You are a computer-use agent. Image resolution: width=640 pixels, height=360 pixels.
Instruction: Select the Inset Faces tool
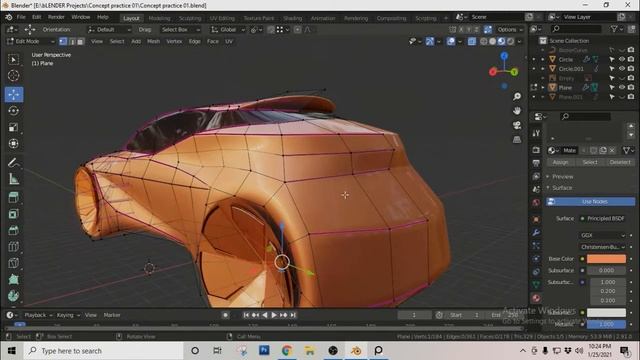click(13, 214)
